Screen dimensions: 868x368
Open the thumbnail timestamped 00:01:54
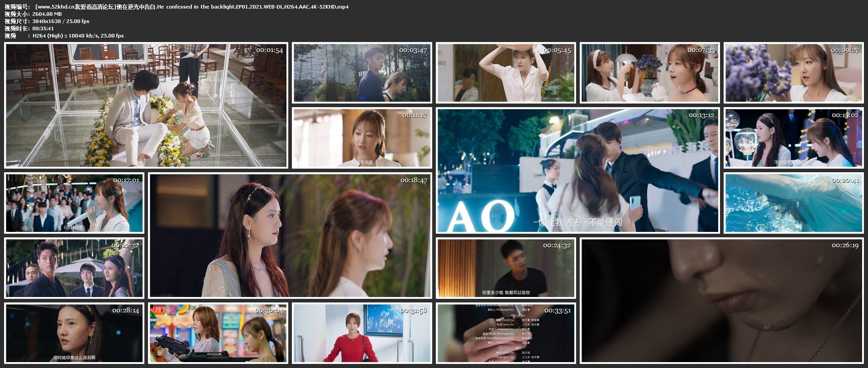[146, 105]
